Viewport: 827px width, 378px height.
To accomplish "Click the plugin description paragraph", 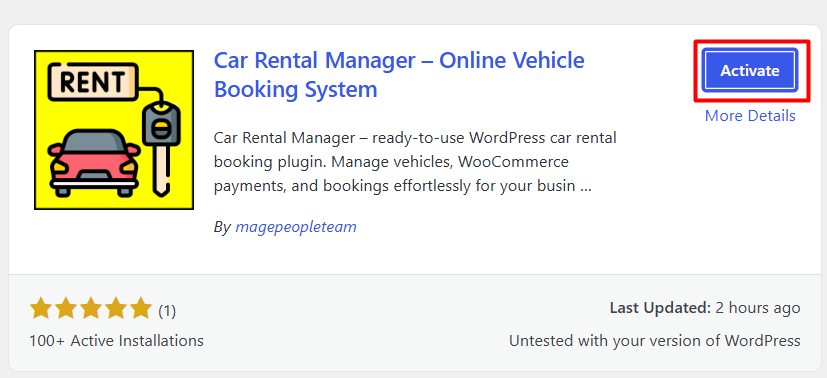I will 415,162.
